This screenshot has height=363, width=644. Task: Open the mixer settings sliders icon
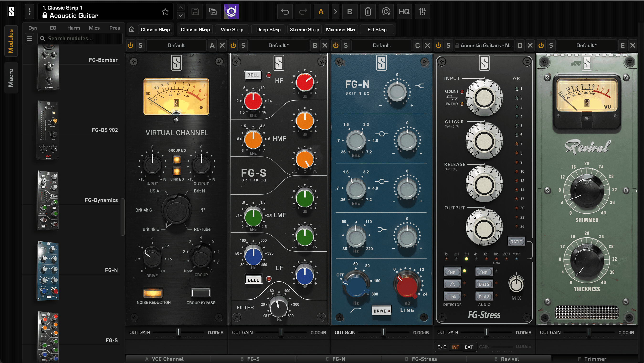[x=422, y=11]
